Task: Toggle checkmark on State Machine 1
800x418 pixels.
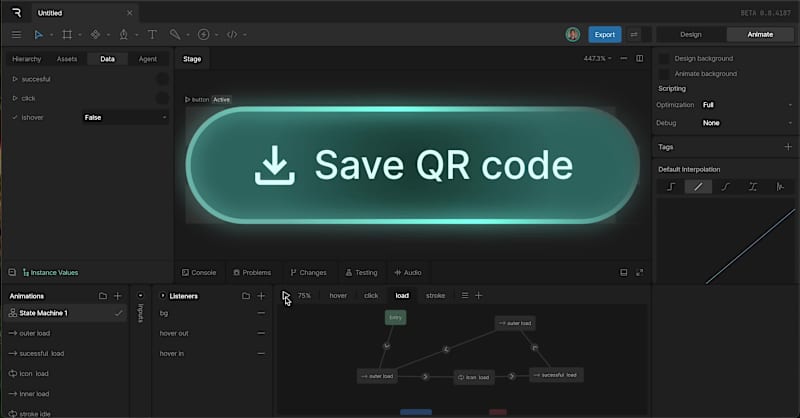Action: coord(119,313)
